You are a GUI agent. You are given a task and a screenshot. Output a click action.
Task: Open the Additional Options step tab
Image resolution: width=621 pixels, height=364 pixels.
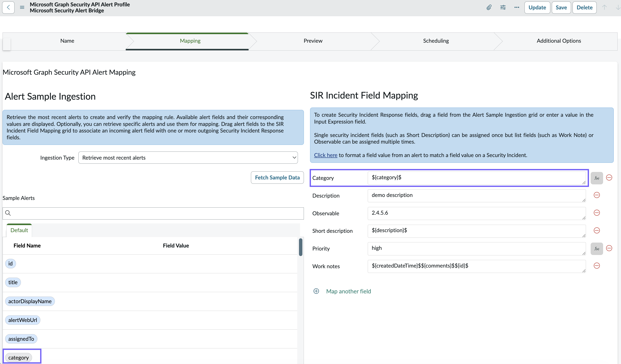pos(559,41)
